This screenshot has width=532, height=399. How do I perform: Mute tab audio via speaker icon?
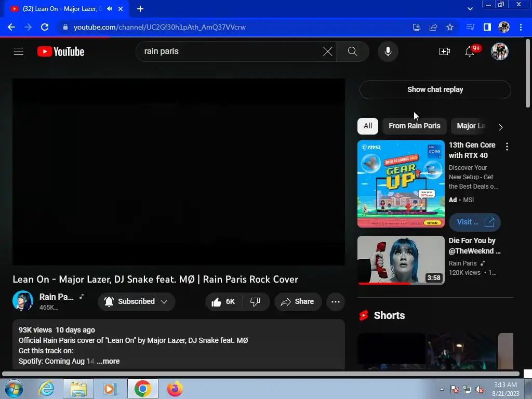tap(109, 9)
